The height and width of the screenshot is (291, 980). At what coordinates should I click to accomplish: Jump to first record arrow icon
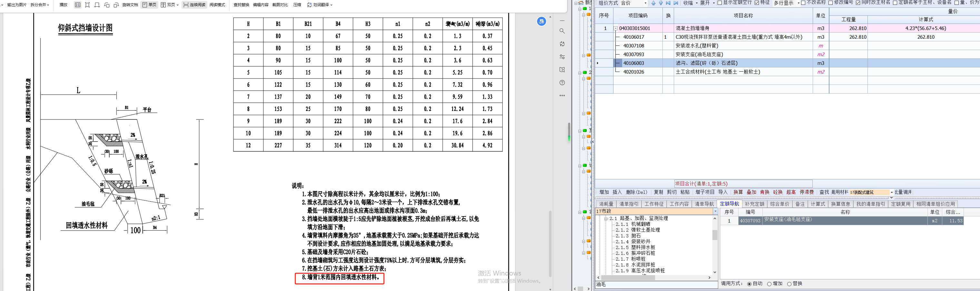pos(668,3)
